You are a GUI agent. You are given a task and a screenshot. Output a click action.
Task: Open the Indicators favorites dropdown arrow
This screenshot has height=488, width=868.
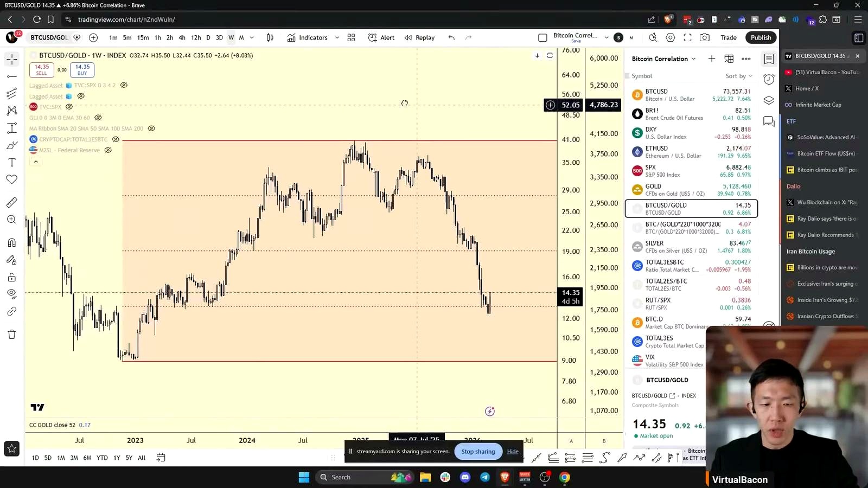pyautogui.click(x=337, y=37)
